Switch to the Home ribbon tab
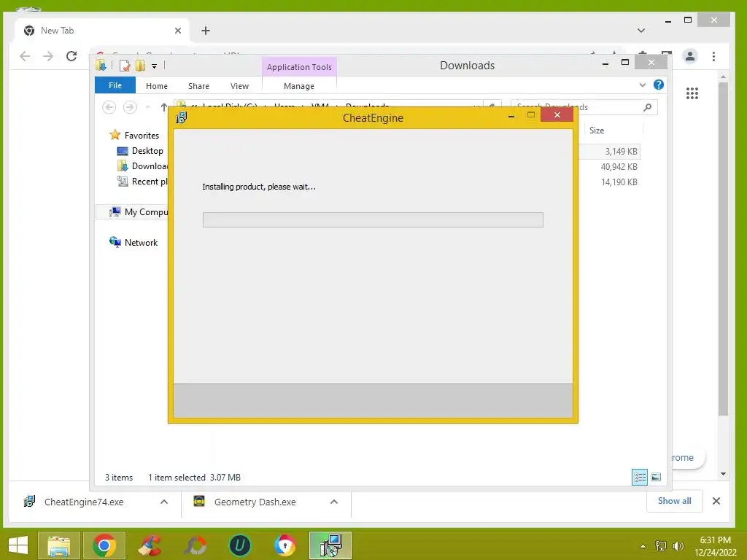Viewport: 747px width, 560px height. click(x=157, y=86)
